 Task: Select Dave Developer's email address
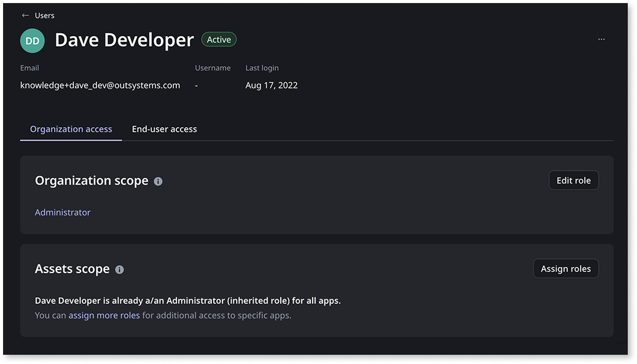(x=99, y=85)
